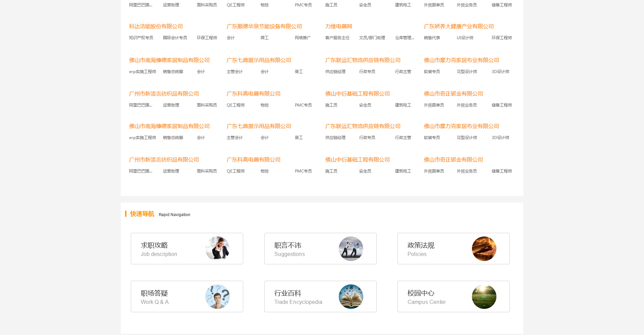
Task: Open the 科达洁能股份有限公司 company page
Action: point(156,26)
